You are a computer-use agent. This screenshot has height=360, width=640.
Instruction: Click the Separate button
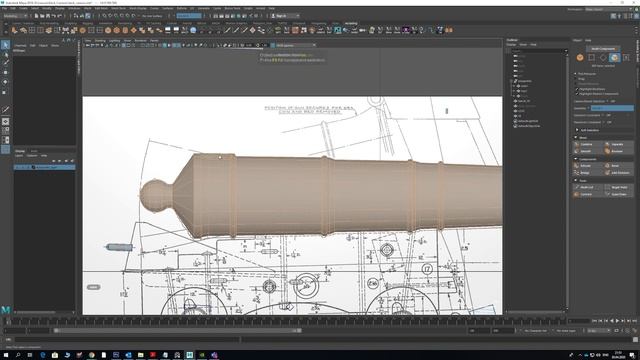point(617,144)
